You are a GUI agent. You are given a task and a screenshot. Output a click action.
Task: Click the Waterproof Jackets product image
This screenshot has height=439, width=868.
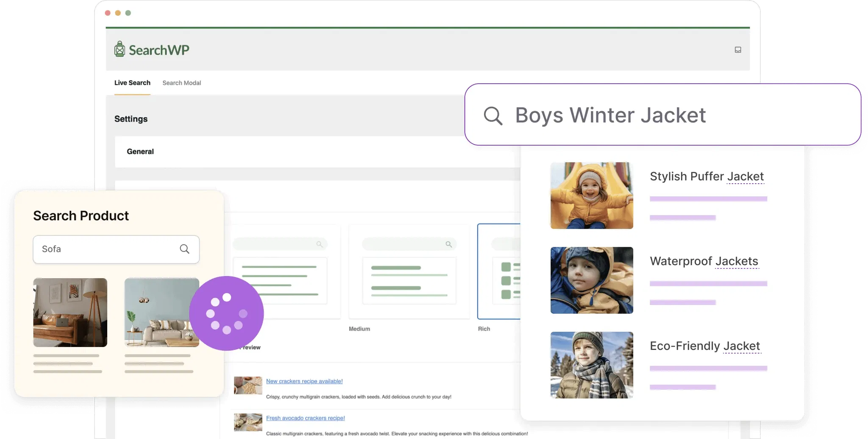pos(592,280)
